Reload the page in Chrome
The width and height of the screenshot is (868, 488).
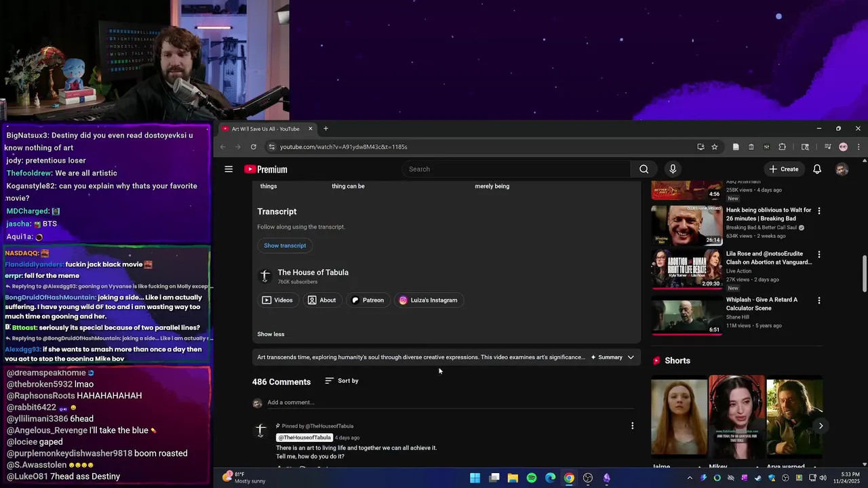tap(254, 147)
